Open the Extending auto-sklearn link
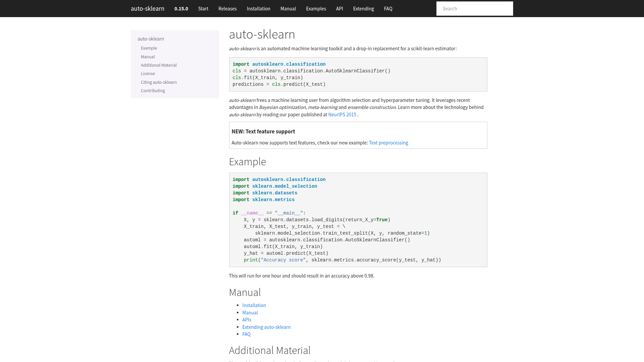 click(266, 327)
